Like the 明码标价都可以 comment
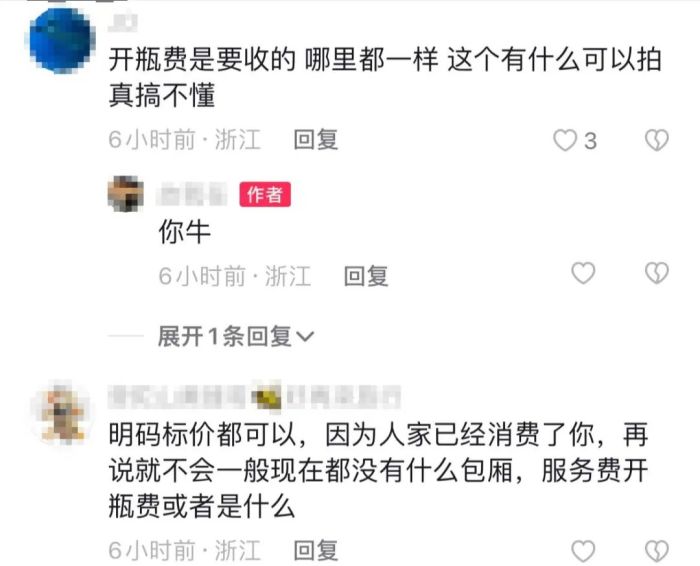Image resolution: width=700 pixels, height=566 pixels. tap(583, 550)
